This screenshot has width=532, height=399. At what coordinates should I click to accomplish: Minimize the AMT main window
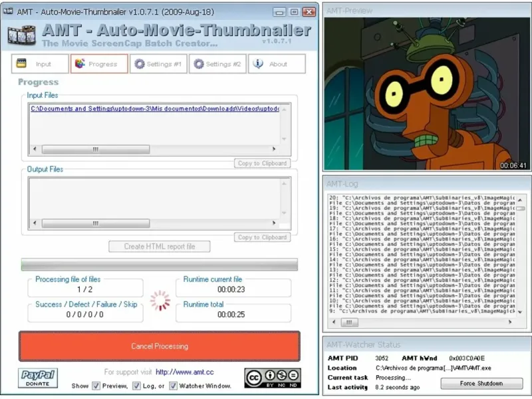pyautogui.click(x=279, y=12)
